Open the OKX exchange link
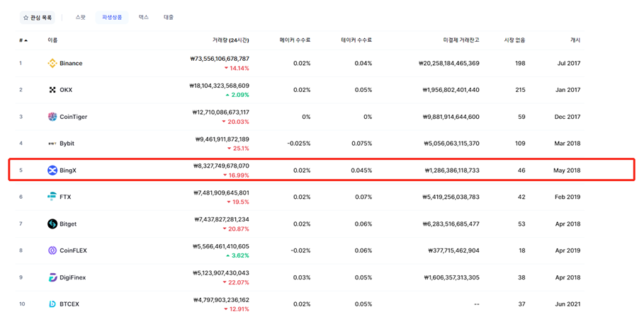Image resolution: width=644 pixels, height=317 pixels. pyautogui.click(x=66, y=90)
